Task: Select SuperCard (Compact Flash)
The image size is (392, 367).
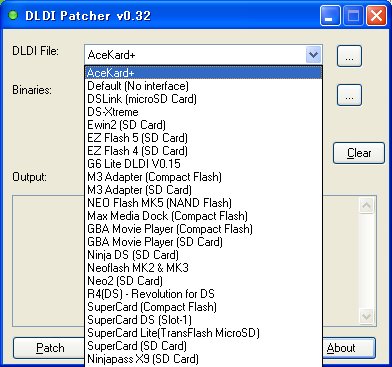Action: (x=203, y=307)
